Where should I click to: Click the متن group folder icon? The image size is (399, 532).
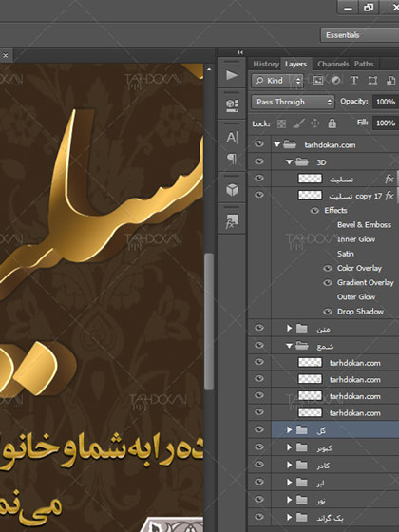tap(302, 328)
